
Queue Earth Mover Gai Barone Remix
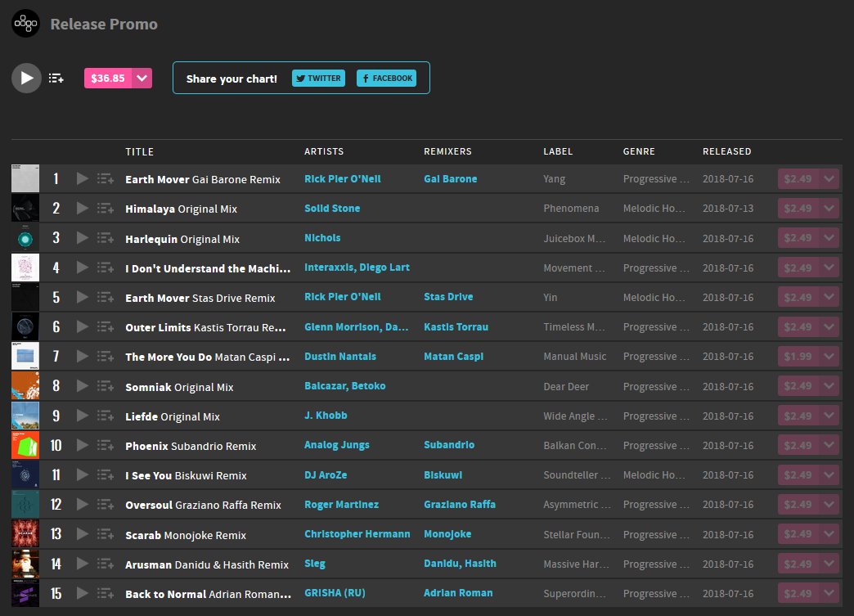106,178
